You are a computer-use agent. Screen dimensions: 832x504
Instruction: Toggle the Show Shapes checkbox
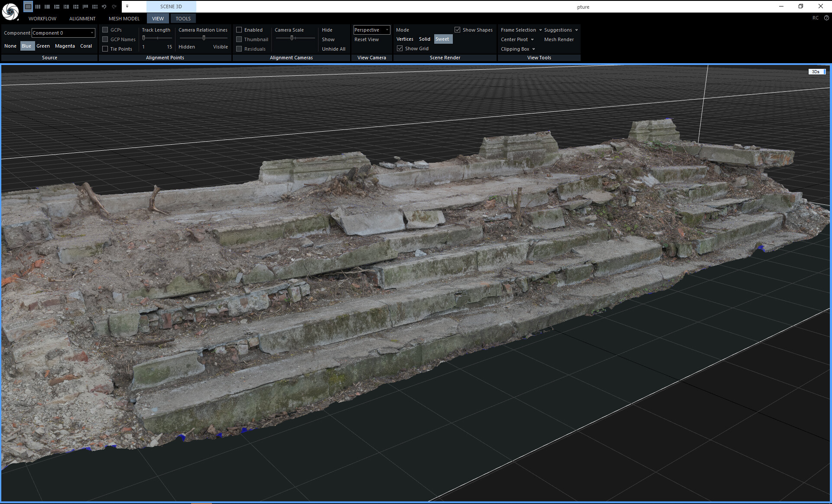click(x=457, y=30)
